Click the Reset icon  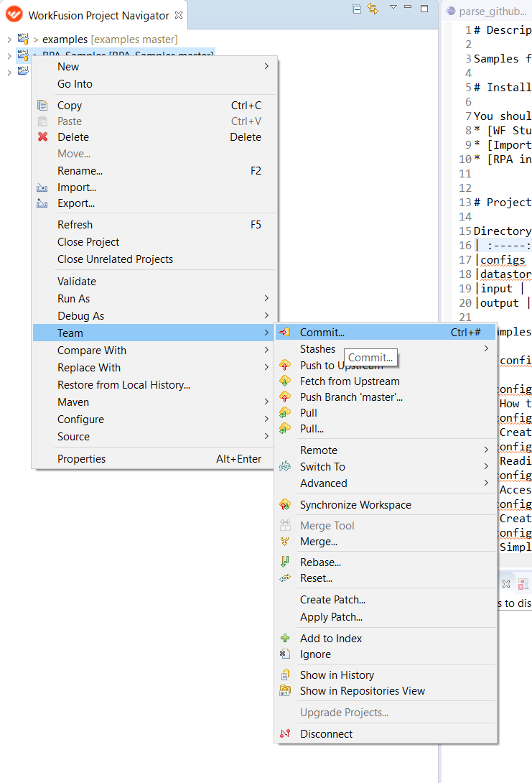tap(285, 578)
